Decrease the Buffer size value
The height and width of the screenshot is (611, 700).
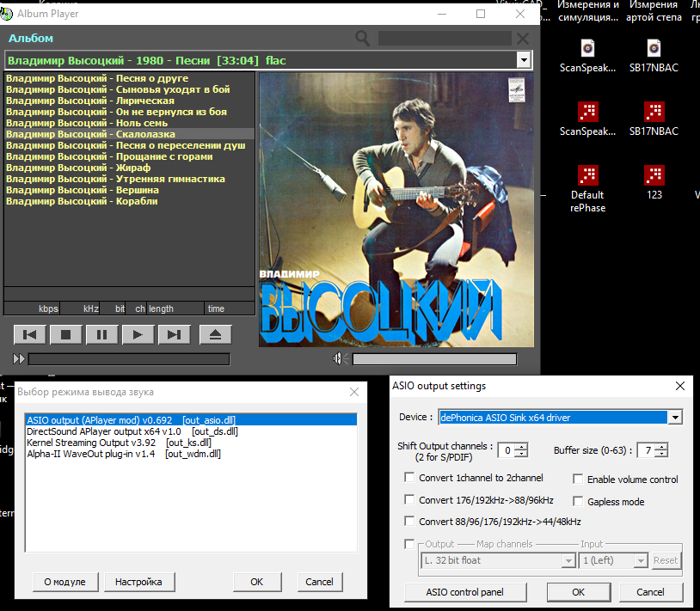coord(662,454)
